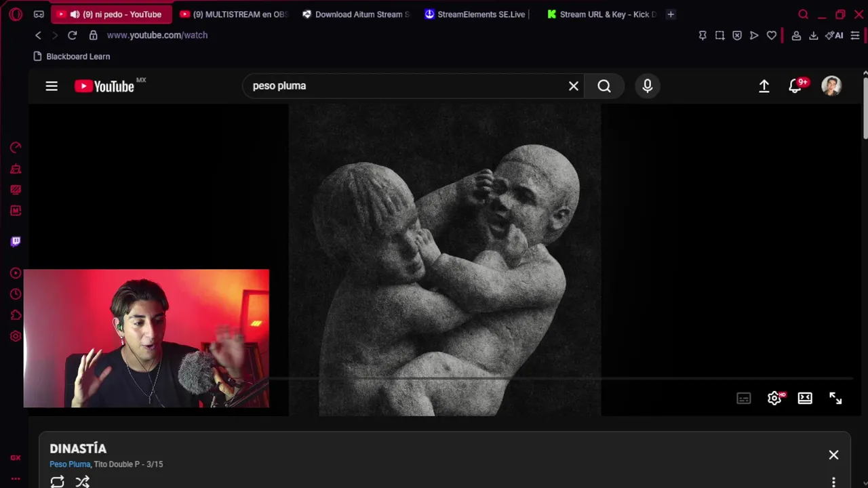
Task: Start voice search with microphone
Action: pyautogui.click(x=648, y=86)
